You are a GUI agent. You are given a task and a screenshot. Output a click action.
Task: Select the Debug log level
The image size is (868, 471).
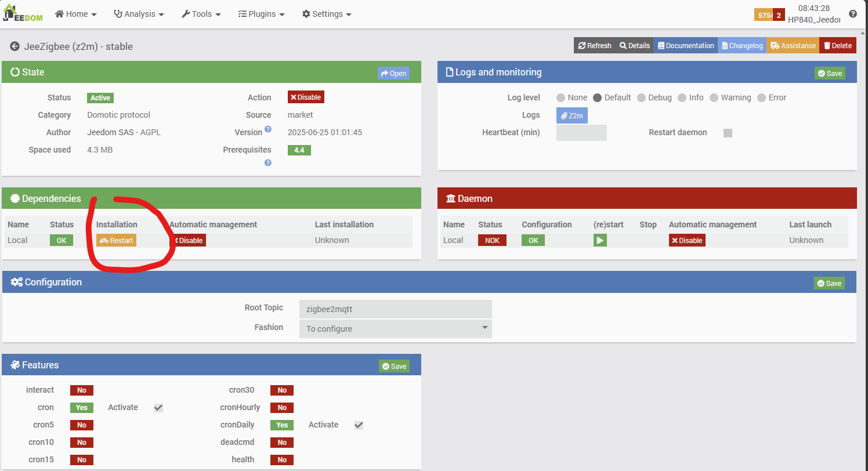(x=641, y=98)
